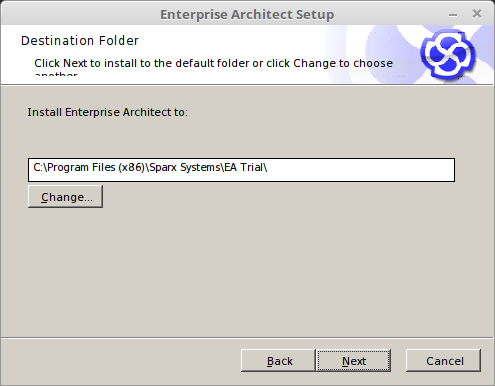This screenshot has height=386, width=495.
Task: Click "Sparx Systems" segment of install path
Action: click(185, 167)
